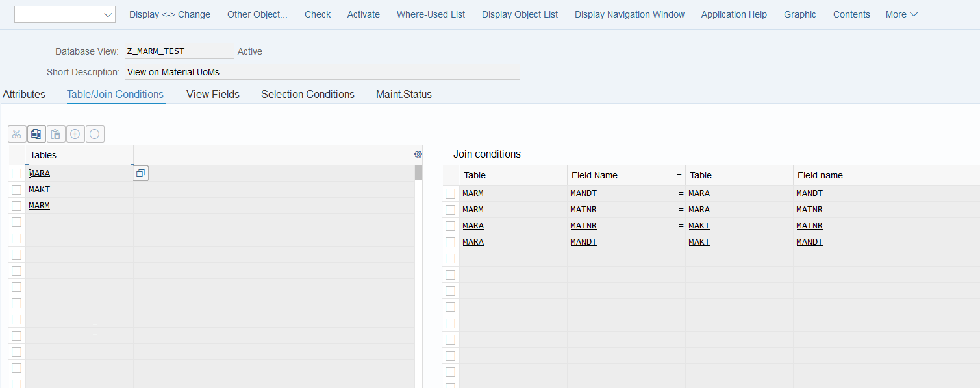Screen dimensions: 980x388
Task: Select the MAKT row checkbox in Tables
Action: tap(16, 189)
